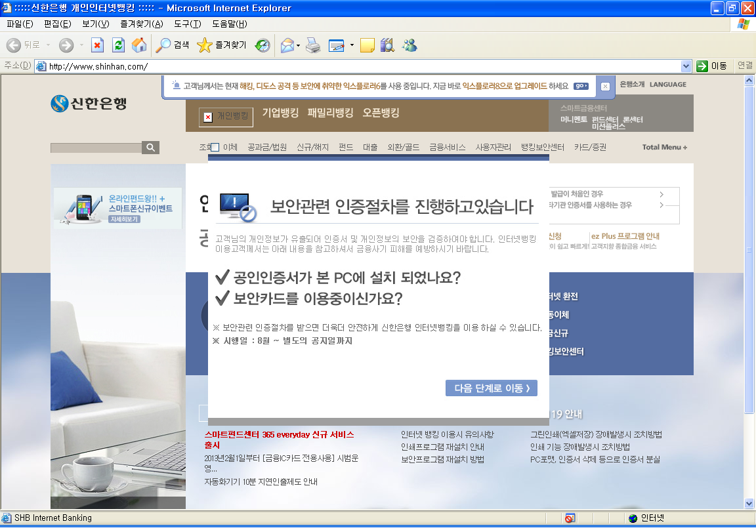
Task: Open the address bar dropdown arrow
Action: (686, 66)
